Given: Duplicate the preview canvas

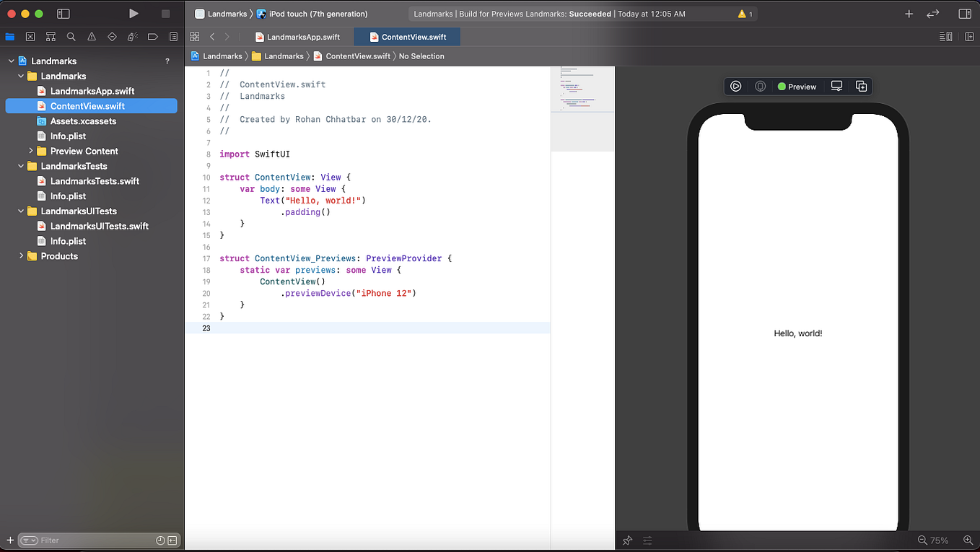Looking at the screenshot, I should coord(861,86).
